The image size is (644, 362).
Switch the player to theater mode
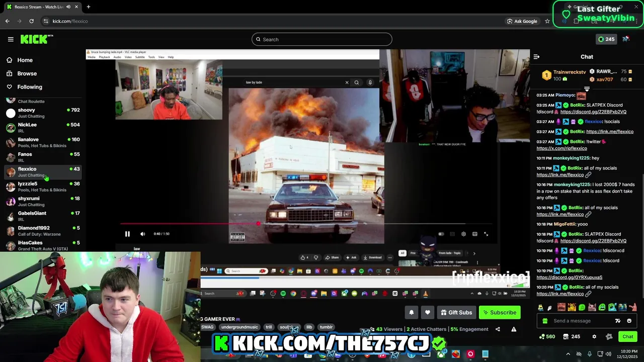tap(474, 234)
